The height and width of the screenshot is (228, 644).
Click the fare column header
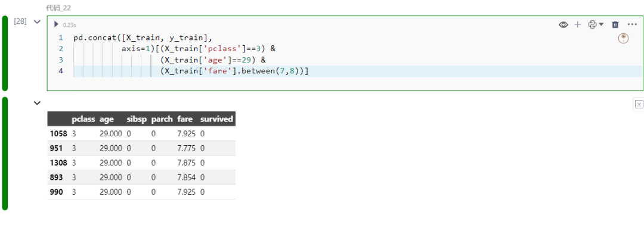[x=184, y=119]
